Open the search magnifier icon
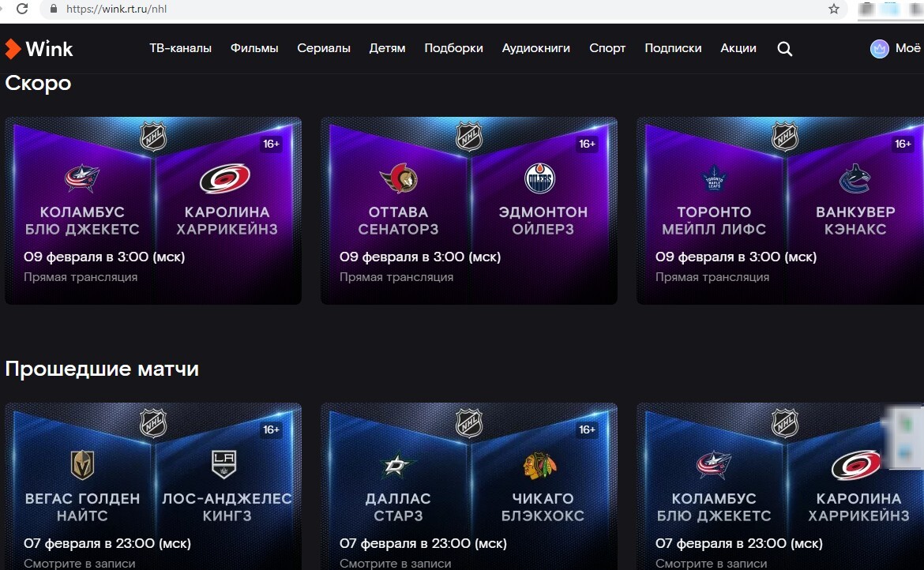Screen dimensions: 924x570 (x=784, y=49)
